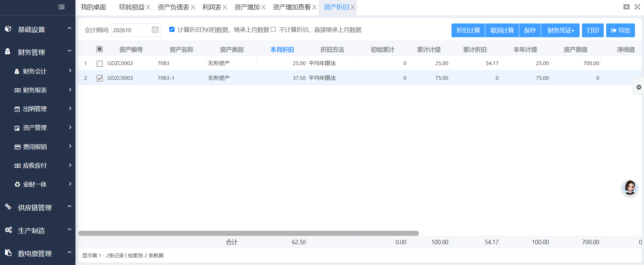Uncheck the row checkbox for GDZC0003

coord(100,78)
